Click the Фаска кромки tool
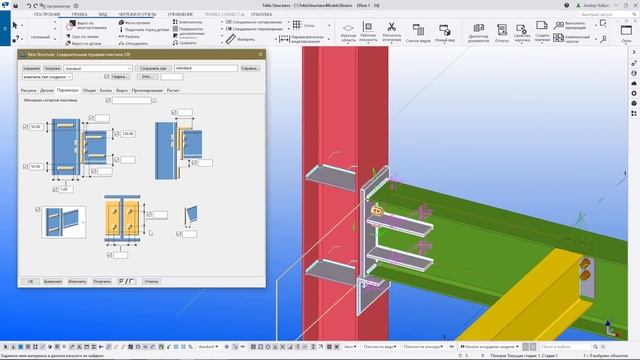This screenshot has height=360, width=640. 134,23
